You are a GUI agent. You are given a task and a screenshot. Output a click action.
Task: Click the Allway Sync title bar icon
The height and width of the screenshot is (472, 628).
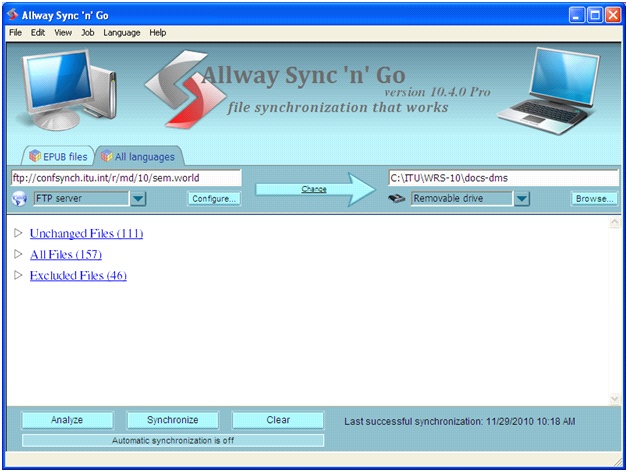click(13, 15)
